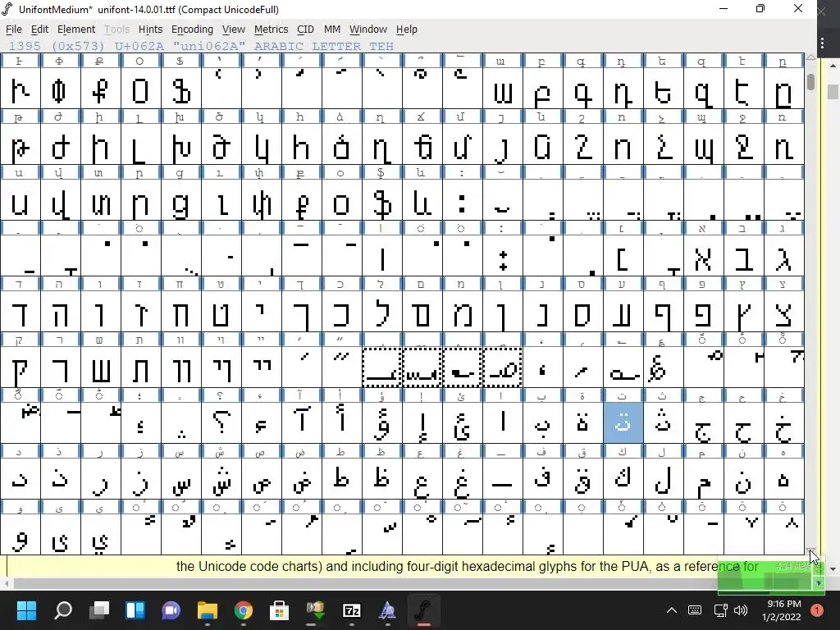The image size is (840, 630).
Task: Open the Chat app from taskbar
Action: 171,610
